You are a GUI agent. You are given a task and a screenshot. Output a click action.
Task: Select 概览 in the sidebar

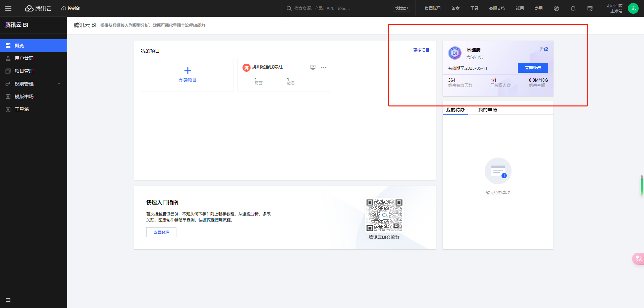click(34, 46)
